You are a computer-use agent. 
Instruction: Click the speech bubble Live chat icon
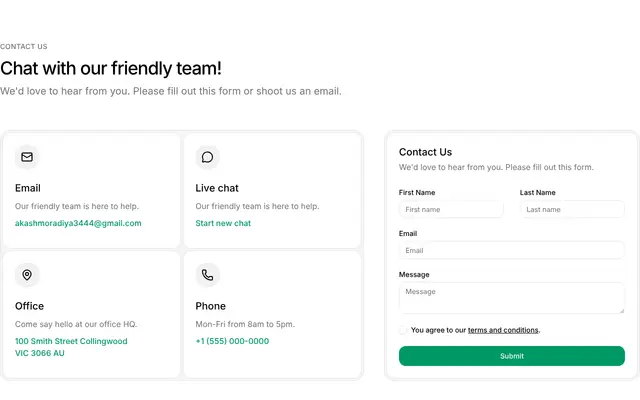(207, 157)
